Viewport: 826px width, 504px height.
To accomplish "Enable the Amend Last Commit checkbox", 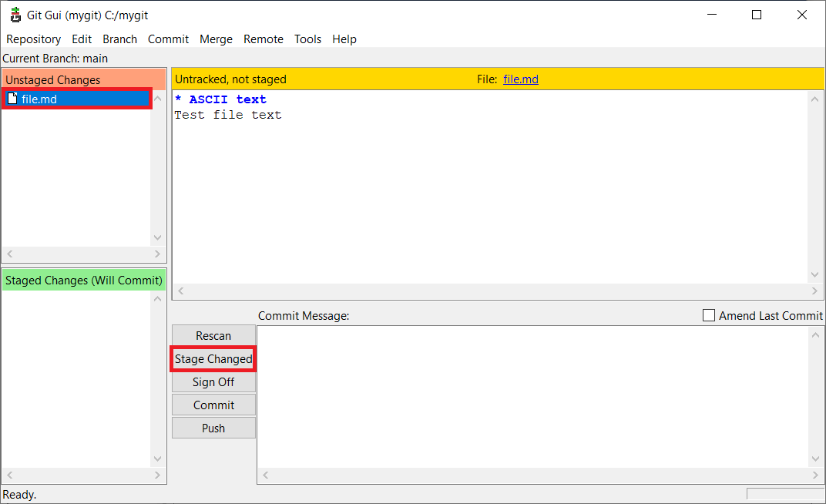I will 709,316.
